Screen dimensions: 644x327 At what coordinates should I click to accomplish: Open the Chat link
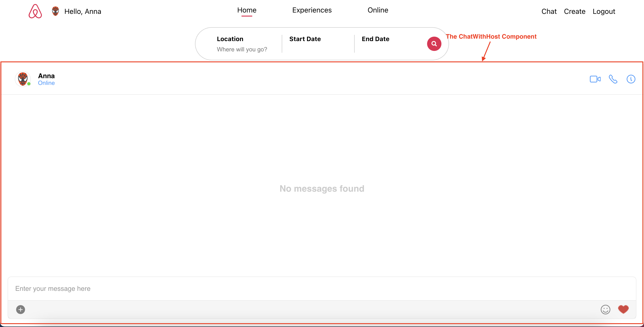[549, 11]
